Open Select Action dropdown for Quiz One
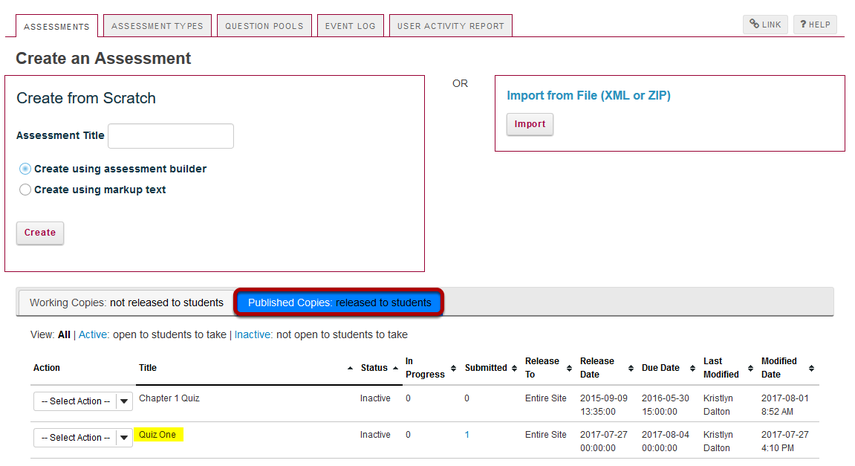 83,438
